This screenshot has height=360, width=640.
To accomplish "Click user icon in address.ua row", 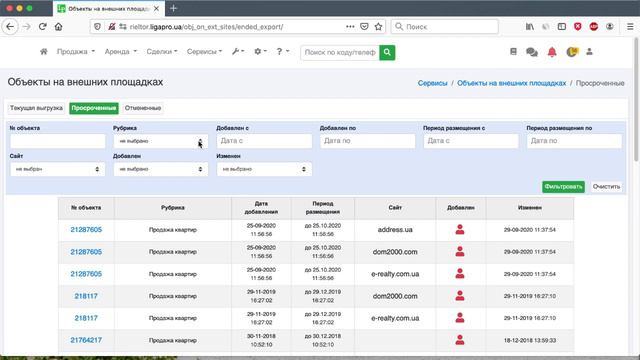I will coord(460,229).
